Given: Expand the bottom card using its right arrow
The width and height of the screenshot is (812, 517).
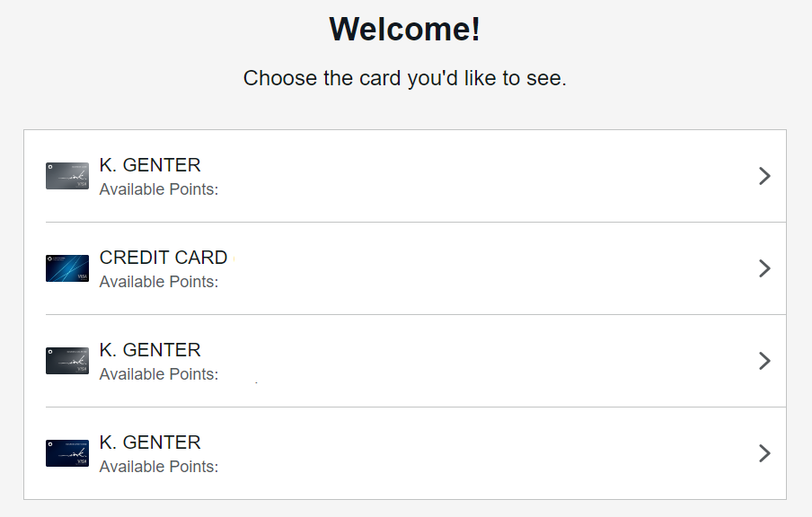Looking at the screenshot, I should 764,453.
